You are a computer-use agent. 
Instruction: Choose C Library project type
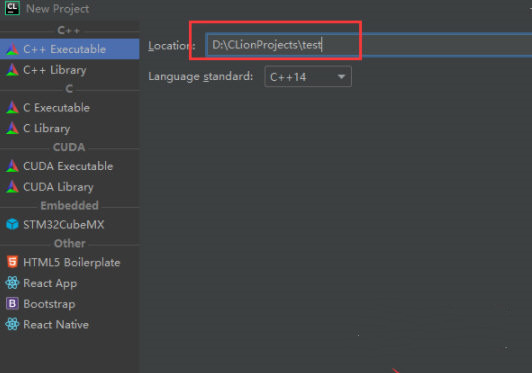[70, 129]
